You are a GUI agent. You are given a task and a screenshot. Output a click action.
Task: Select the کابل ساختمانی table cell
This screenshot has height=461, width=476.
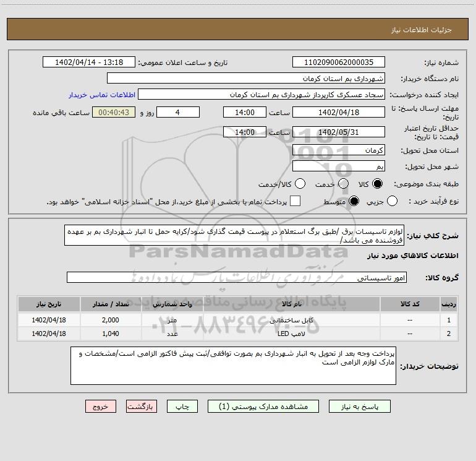(291, 320)
